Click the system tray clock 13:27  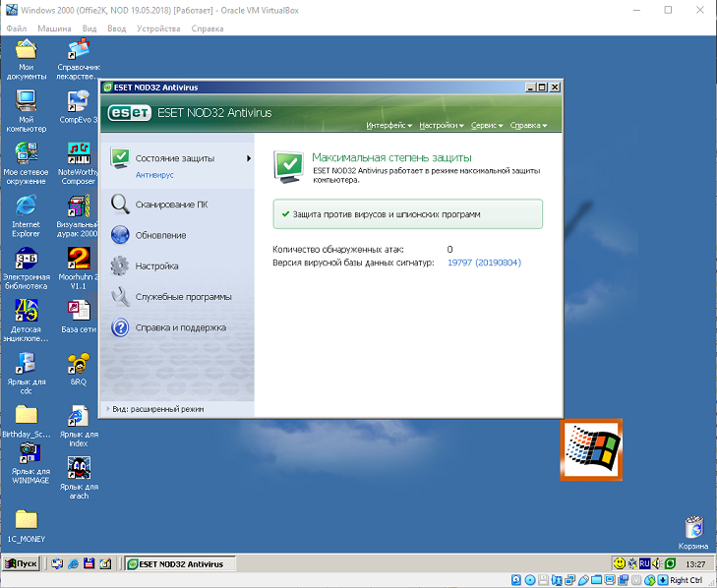coord(695,564)
